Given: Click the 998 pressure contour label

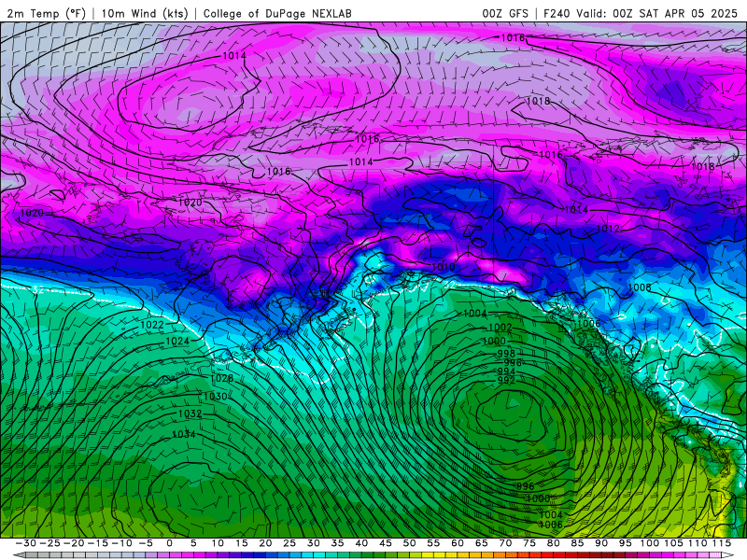Looking at the screenshot, I should click(x=506, y=354).
